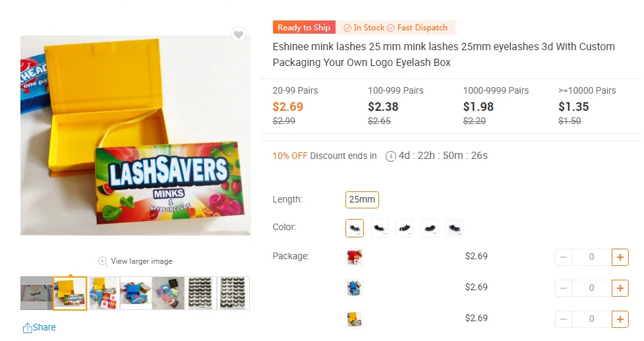Click the magnifier icon beside View larger image

coord(103,261)
